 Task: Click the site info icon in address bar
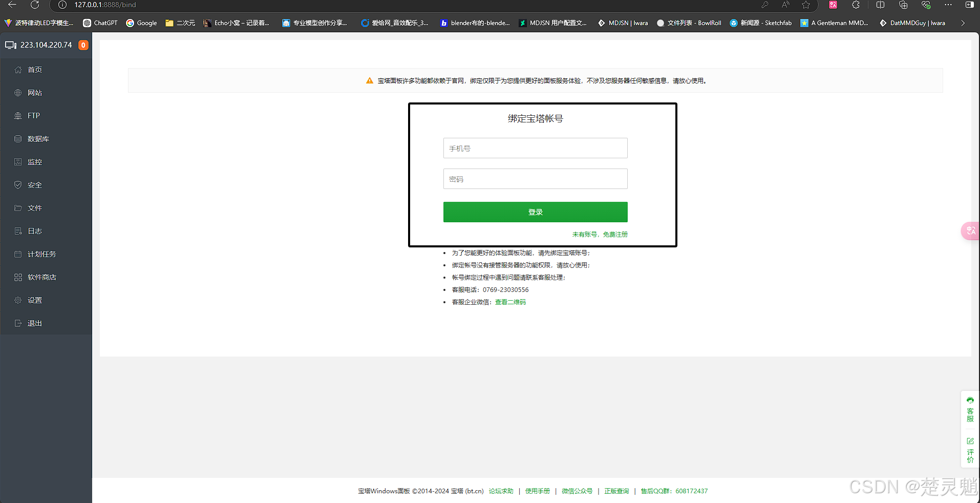click(x=62, y=5)
